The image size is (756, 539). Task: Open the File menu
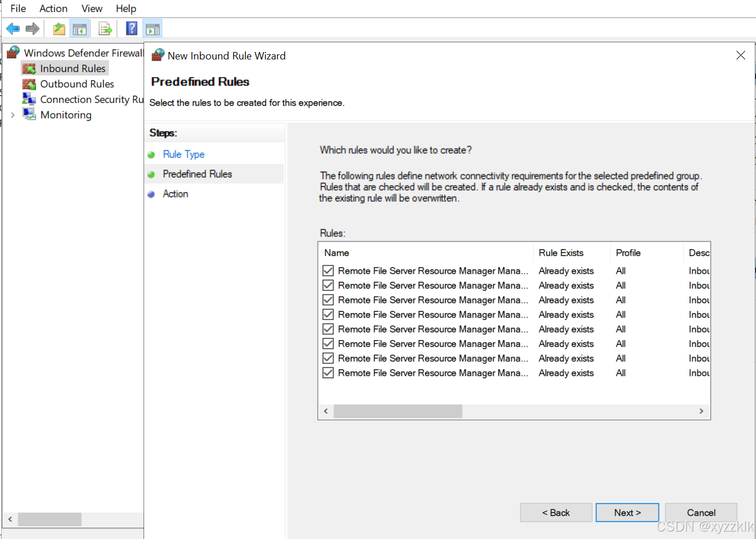(18, 9)
